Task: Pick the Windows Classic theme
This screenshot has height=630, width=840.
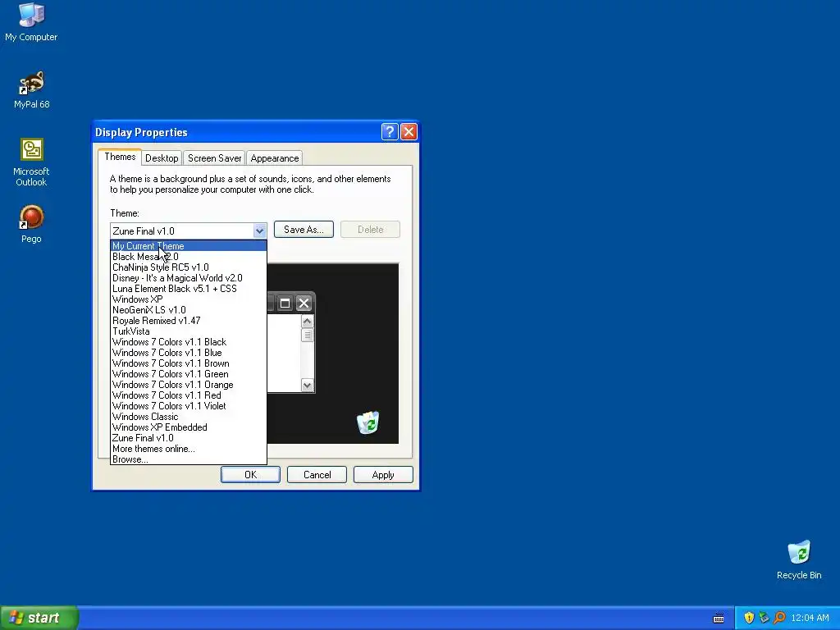Action: pyautogui.click(x=189, y=417)
